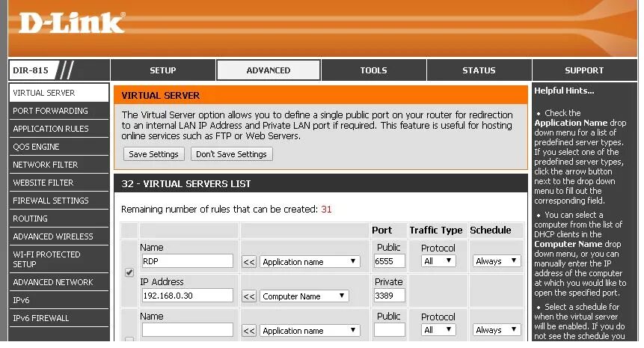Go to IPv6 settings page

coord(59,300)
